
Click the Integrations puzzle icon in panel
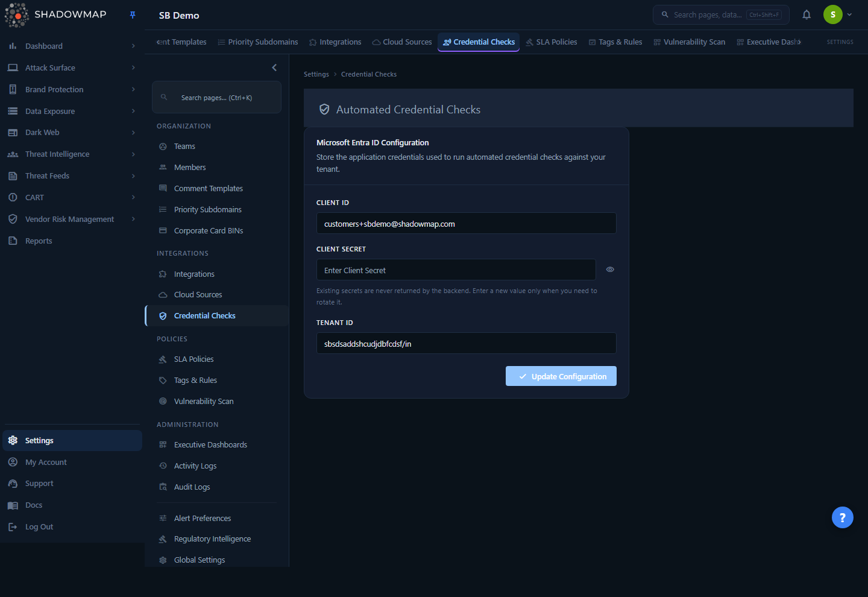click(x=163, y=274)
